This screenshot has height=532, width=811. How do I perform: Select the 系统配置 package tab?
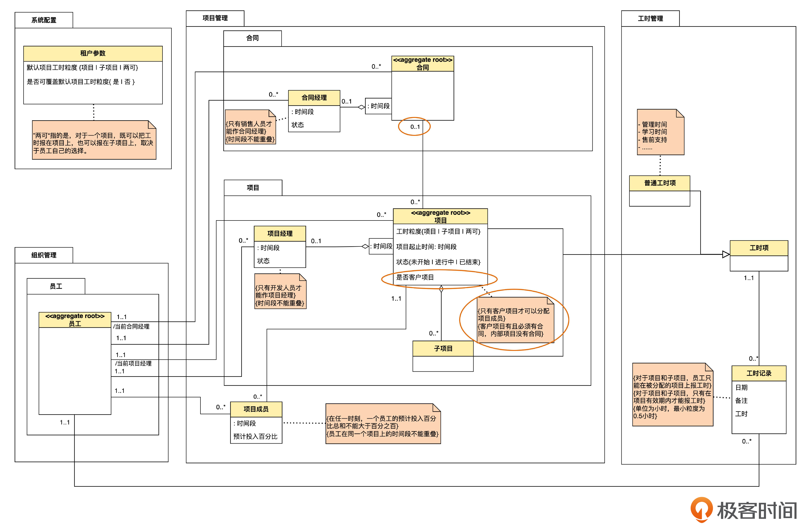pos(44,20)
